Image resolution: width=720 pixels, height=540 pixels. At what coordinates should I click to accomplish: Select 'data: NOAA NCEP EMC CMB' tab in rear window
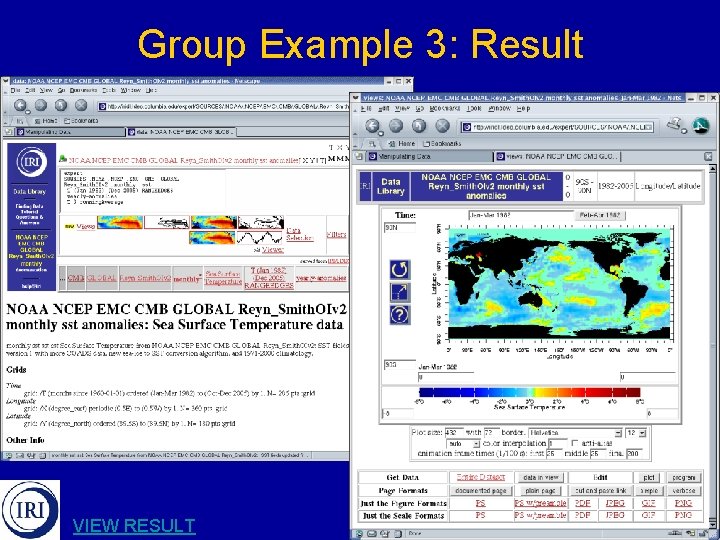pos(181,132)
